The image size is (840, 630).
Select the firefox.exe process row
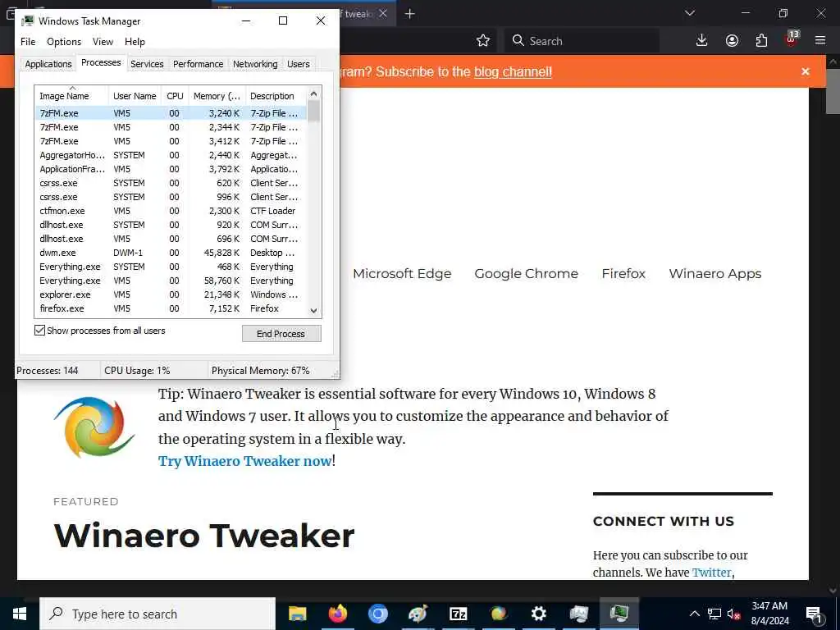pyautogui.click(x=171, y=308)
